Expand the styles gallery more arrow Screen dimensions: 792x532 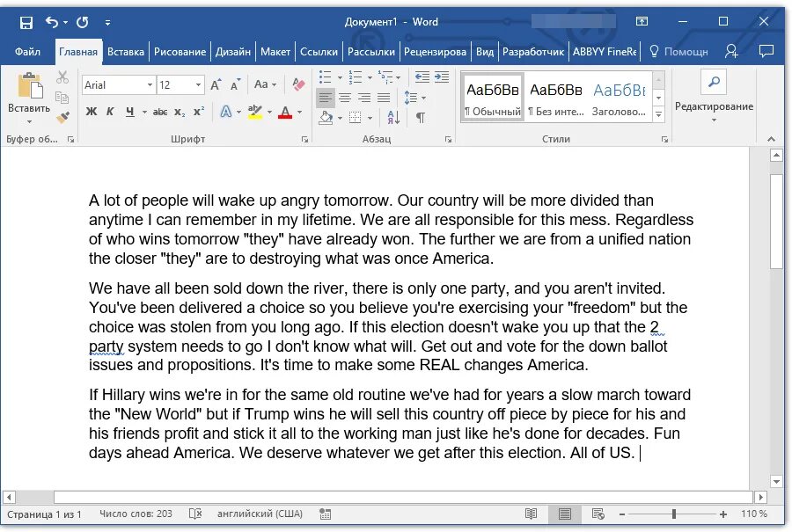point(658,114)
